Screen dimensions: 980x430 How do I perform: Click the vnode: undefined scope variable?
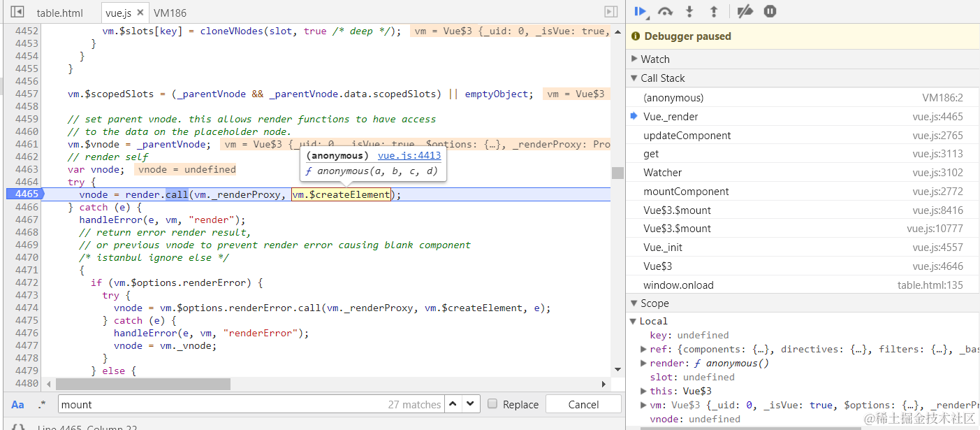pos(694,419)
